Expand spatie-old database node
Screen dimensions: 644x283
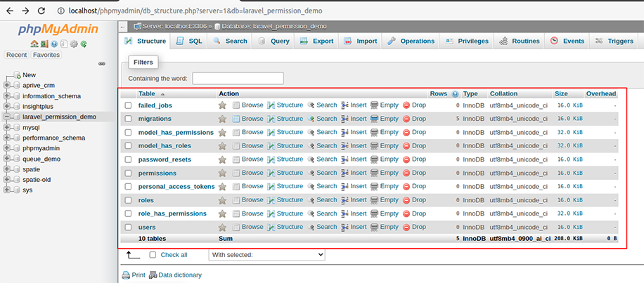(x=6, y=180)
